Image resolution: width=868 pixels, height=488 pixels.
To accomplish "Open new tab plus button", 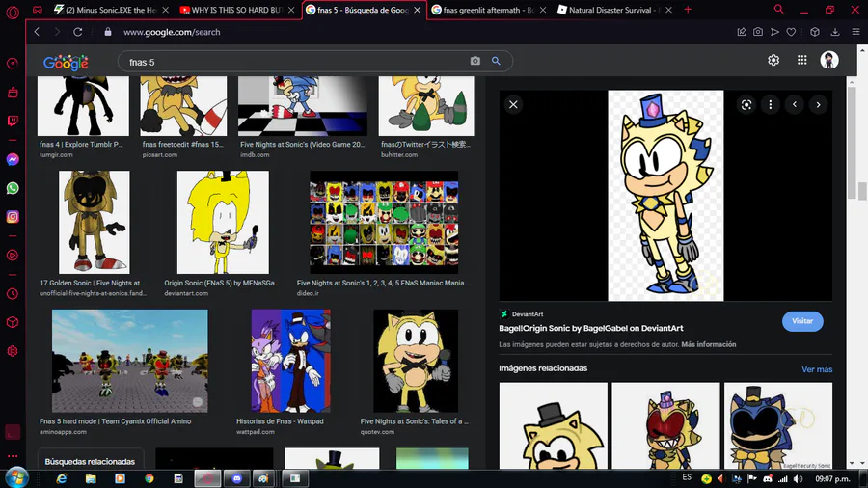I will click(688, 10).
